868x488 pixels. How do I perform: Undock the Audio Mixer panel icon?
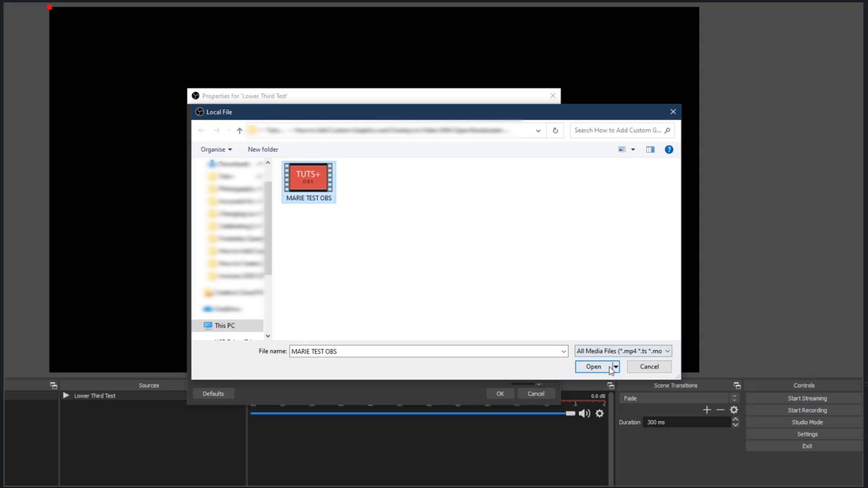point(610,385)
